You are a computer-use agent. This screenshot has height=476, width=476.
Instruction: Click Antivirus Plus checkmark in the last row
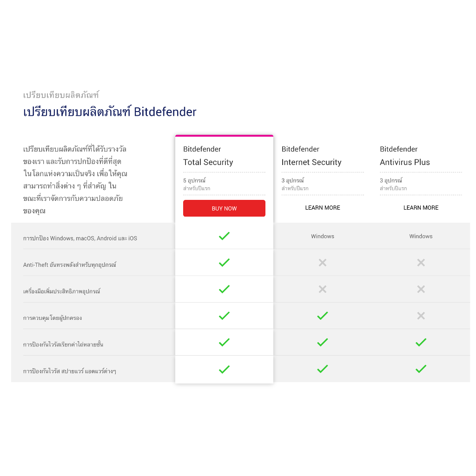click(421, 369)
